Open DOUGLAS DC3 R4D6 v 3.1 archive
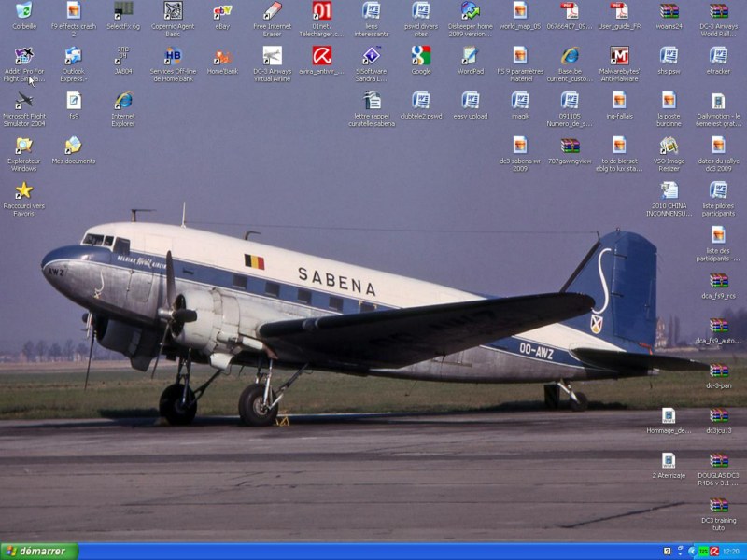747x560 pixels. pyautogui.click(x=718, y=460)
